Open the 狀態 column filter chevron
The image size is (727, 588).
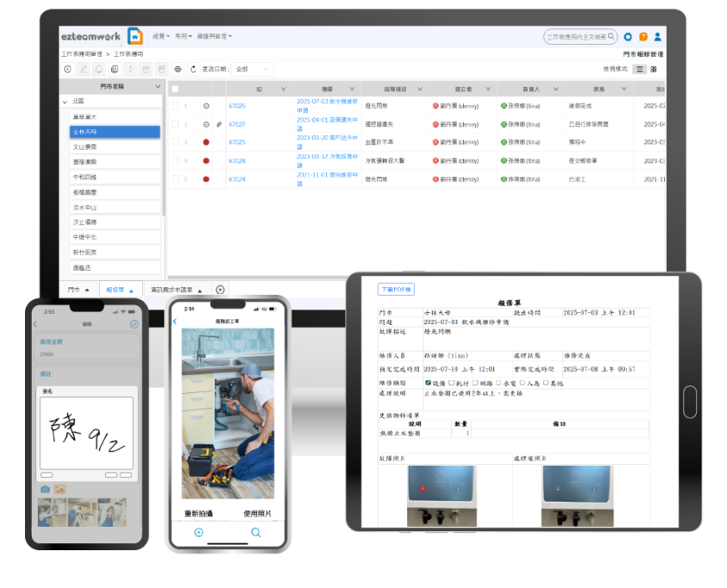[x=624, y=89]
